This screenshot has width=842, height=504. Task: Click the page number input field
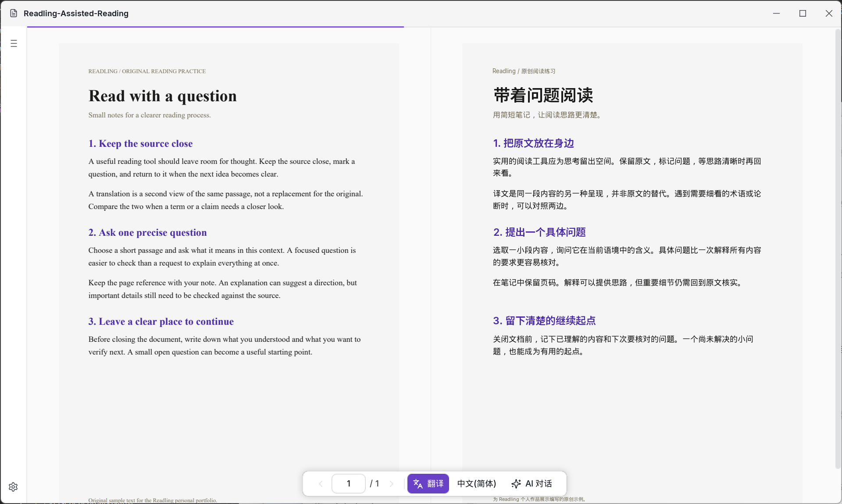(349, 484)
